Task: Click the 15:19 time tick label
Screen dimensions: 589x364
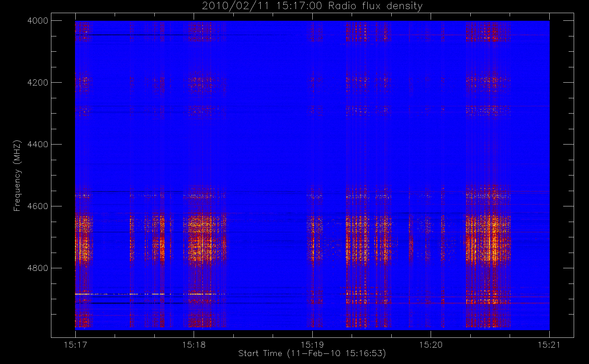Action: [x=312, y=345]
